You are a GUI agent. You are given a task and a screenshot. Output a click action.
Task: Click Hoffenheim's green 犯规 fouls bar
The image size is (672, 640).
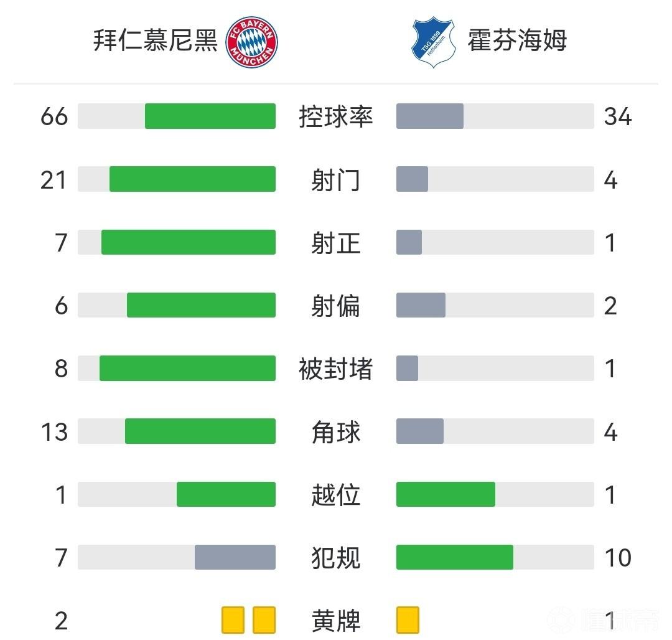(455, 557)
